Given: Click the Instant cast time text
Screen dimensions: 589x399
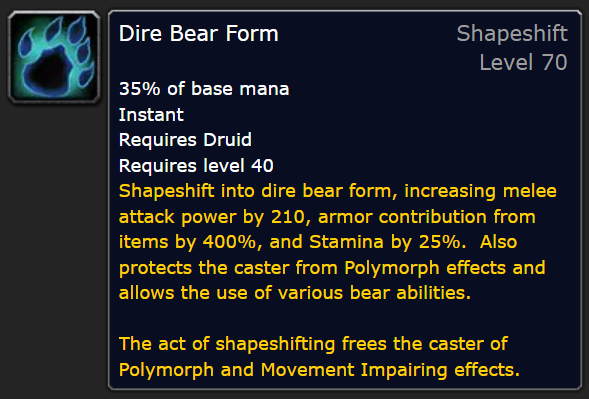Looking at the screenshot, I should (151, 115).
